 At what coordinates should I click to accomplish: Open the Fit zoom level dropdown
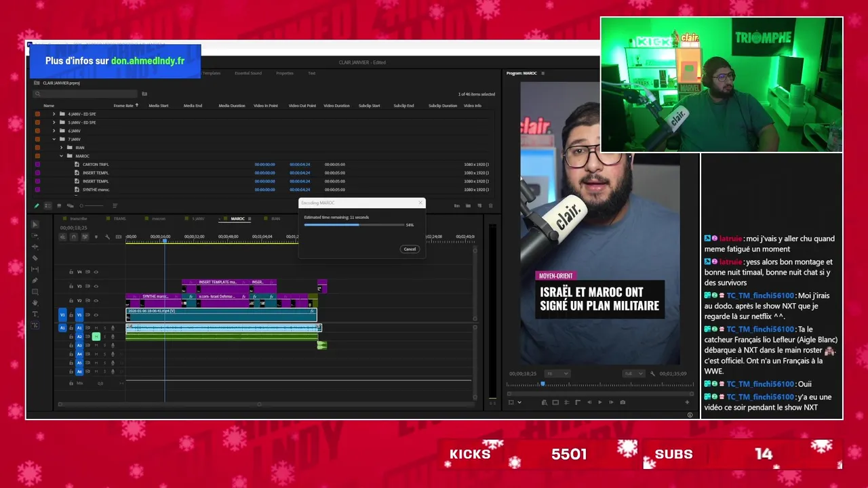pyautogui.click(x=557, y=373)
